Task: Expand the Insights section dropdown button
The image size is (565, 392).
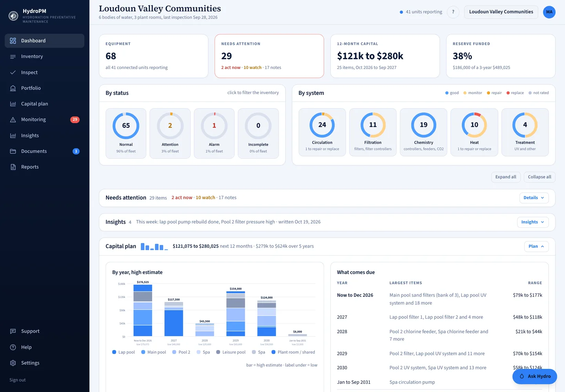Action: click(533, 222)
